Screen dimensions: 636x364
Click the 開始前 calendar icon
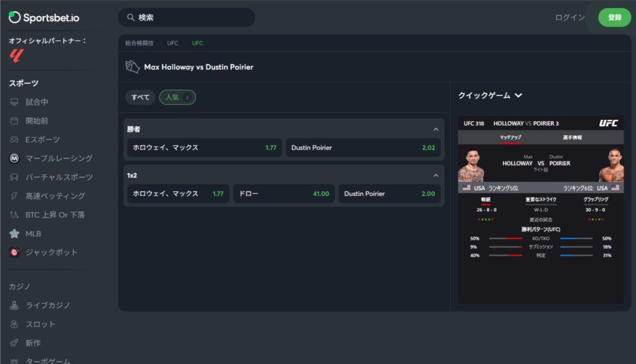pyautogui.click(x=14, y=121)
